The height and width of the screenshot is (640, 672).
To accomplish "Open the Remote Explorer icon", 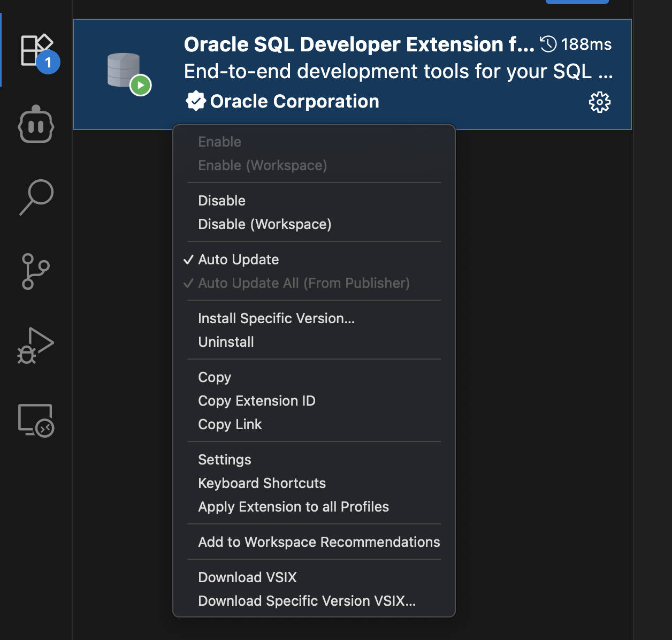I will (36, 420).
